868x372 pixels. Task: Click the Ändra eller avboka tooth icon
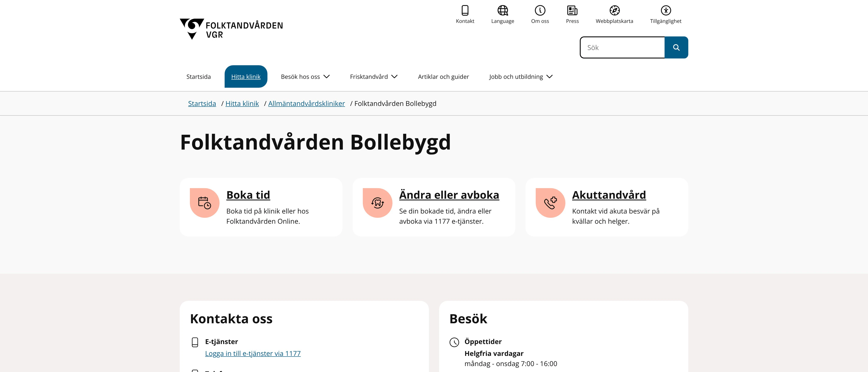377,203
